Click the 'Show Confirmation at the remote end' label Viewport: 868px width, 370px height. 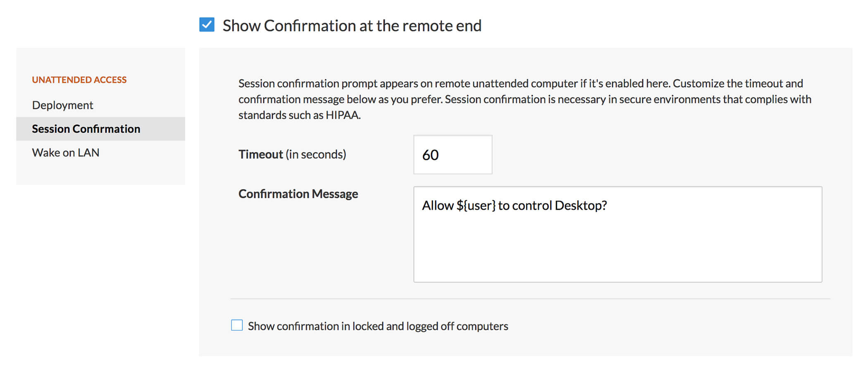tap(352, 26)
